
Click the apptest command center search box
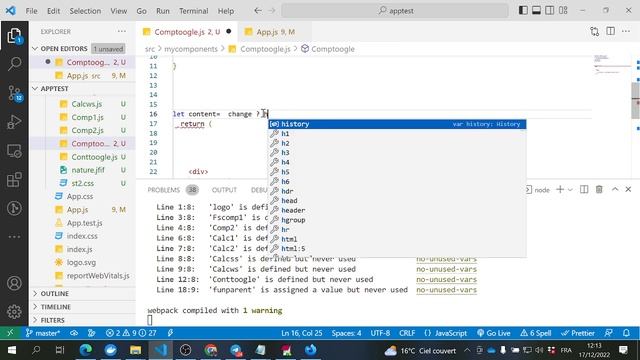pos(395,11)
